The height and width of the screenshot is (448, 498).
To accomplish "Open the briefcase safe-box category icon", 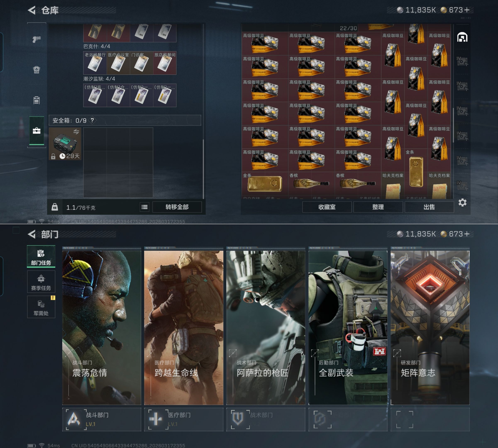I will [x=37, y=131].
